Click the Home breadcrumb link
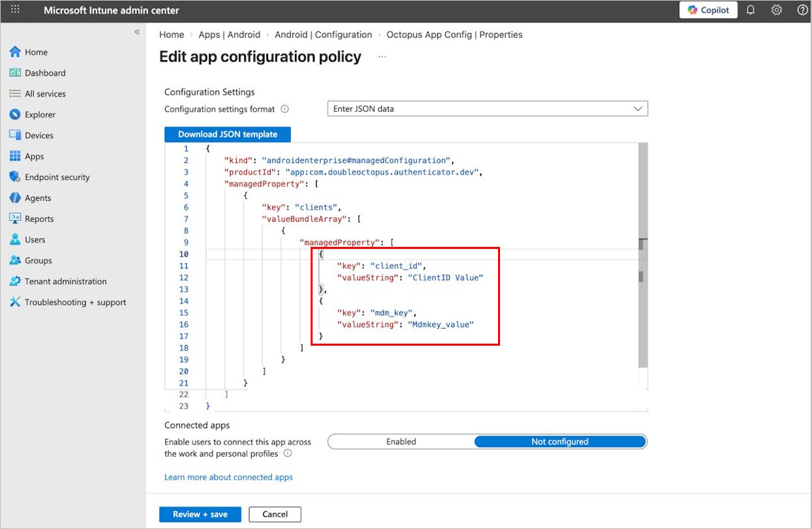Image resolution: width=812 pixels, height=529 pixels. click(171, 34)
